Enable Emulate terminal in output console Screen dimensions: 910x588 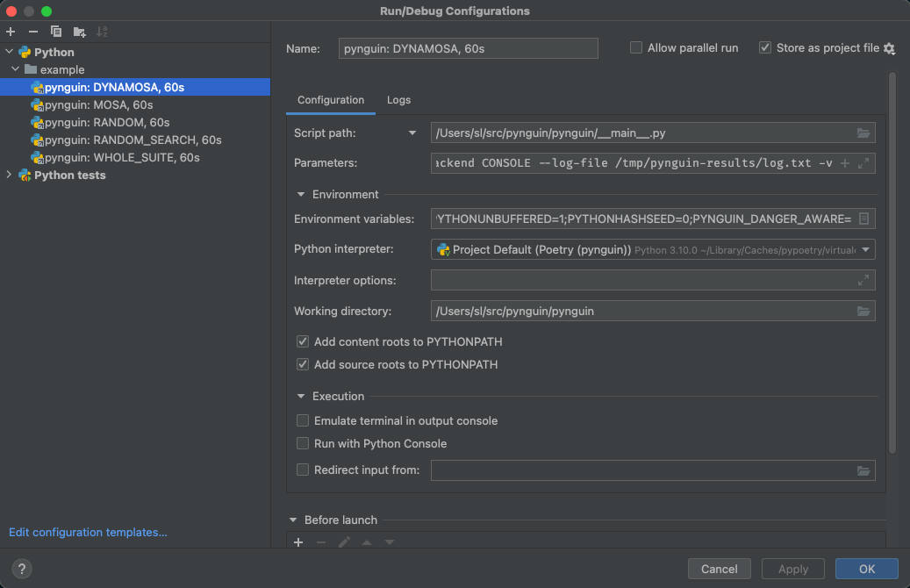(x=303, y=421)
